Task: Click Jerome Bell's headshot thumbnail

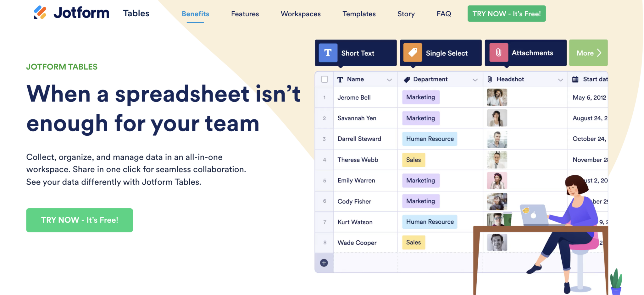Action: (497, 97)
